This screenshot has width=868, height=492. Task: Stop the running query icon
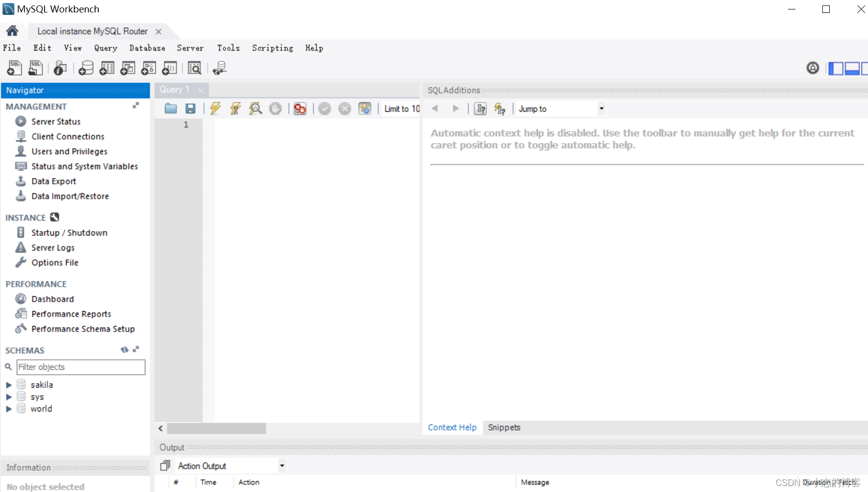(x=276, y=108)
